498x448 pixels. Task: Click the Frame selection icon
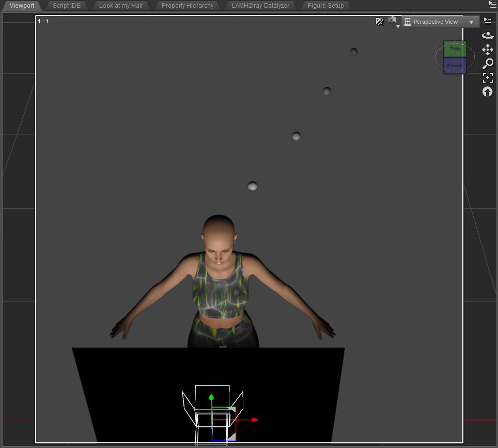click(x=487, y=78)
